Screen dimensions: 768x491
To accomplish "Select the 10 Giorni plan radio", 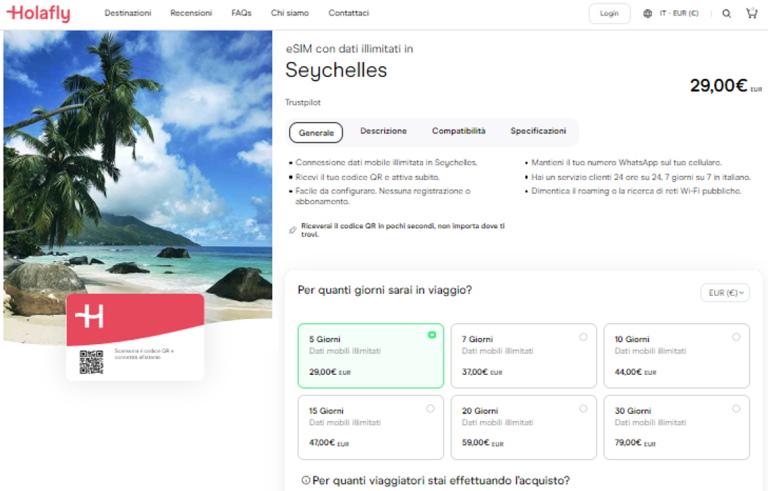I will [x=736, y=337].
